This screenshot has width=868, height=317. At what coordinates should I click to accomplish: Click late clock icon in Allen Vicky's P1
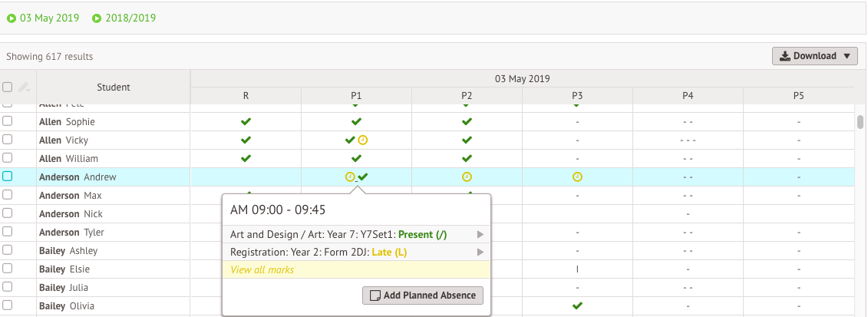click(x=362, y=140)
